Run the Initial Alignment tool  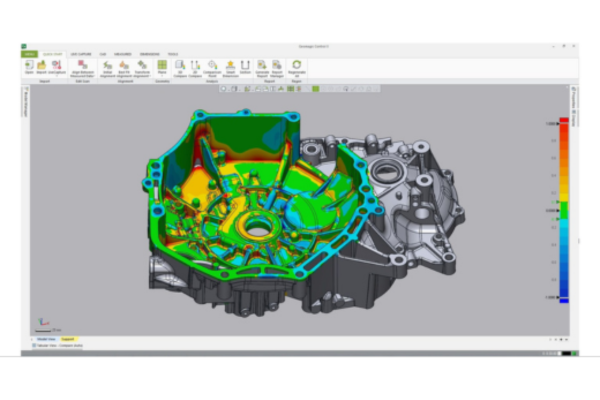108,66
